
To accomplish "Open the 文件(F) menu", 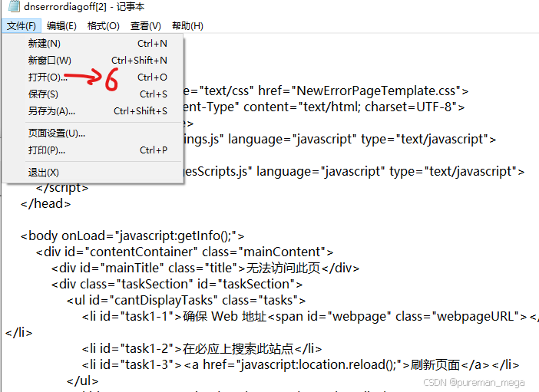I will (x=21, y=26).
